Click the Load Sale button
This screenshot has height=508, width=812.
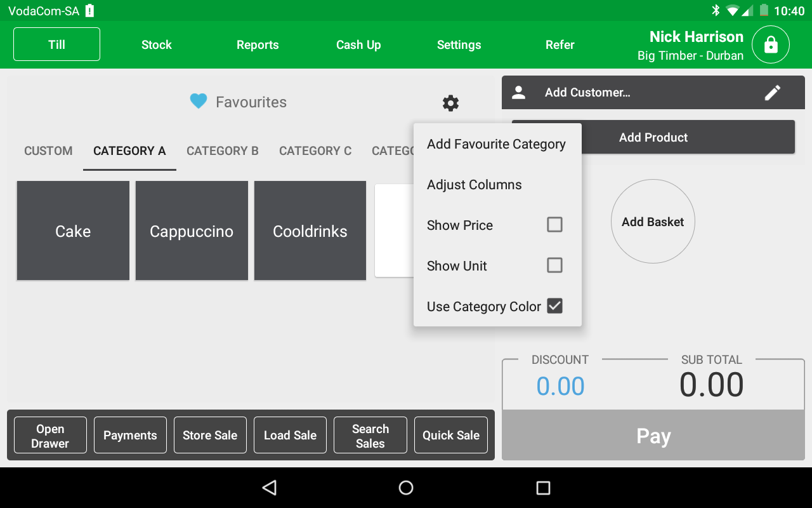290,436
